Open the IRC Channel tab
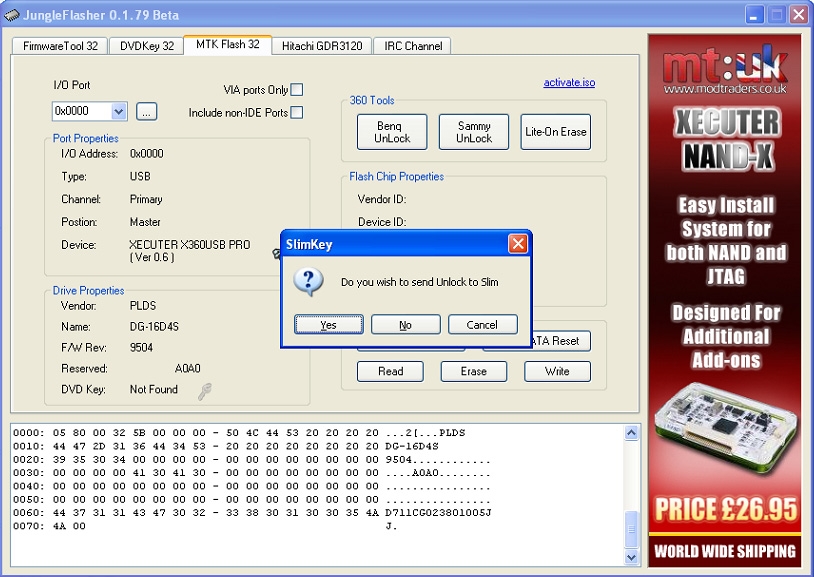This screenshot has height=577, width=814. coord(413,46)
